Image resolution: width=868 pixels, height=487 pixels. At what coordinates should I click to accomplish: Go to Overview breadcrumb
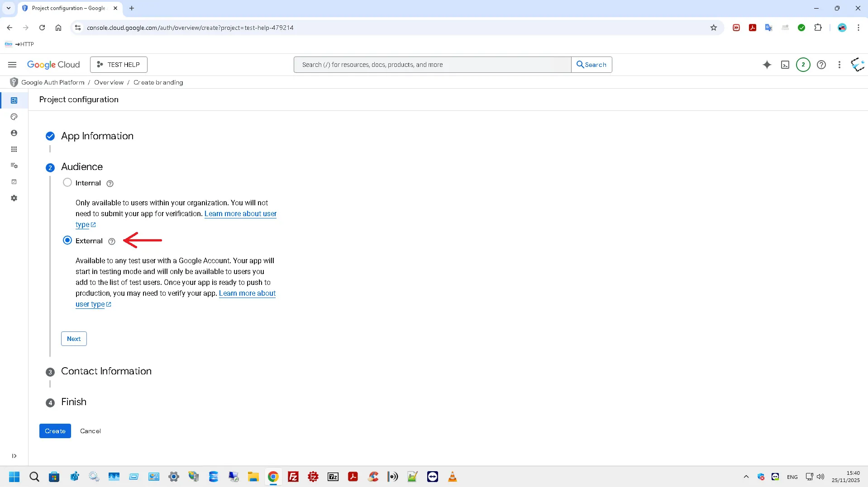pos(109,82)
